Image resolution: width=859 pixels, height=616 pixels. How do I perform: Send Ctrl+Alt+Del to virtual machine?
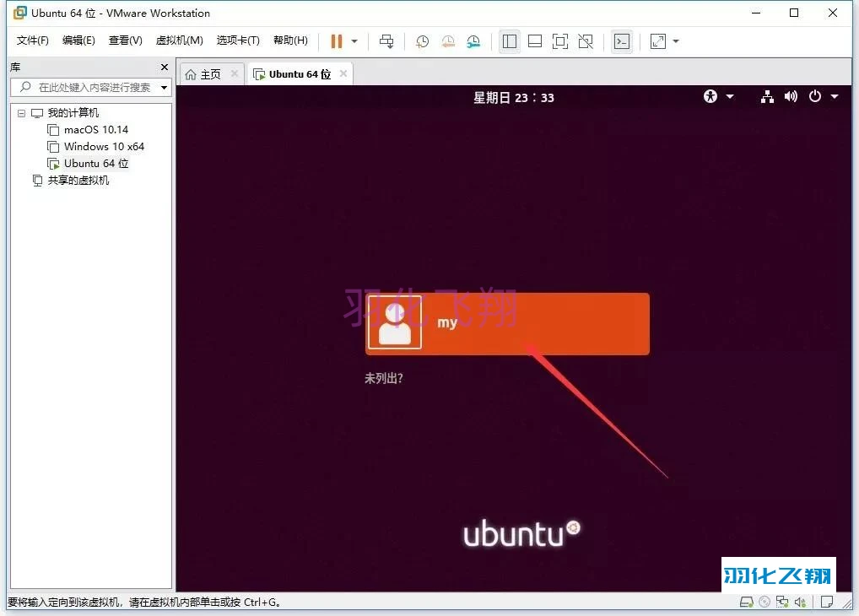[386, 41]
